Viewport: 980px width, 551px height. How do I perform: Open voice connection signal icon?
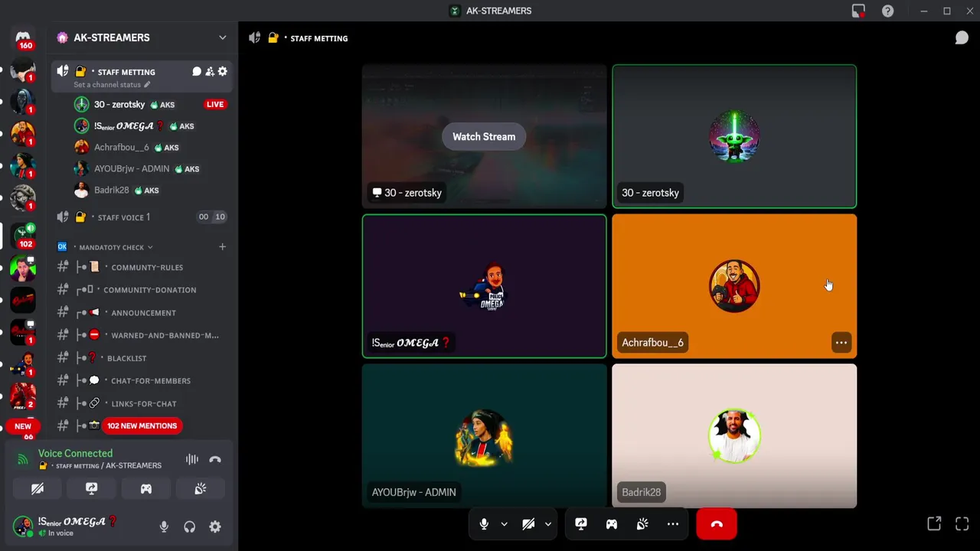[23, 459]
